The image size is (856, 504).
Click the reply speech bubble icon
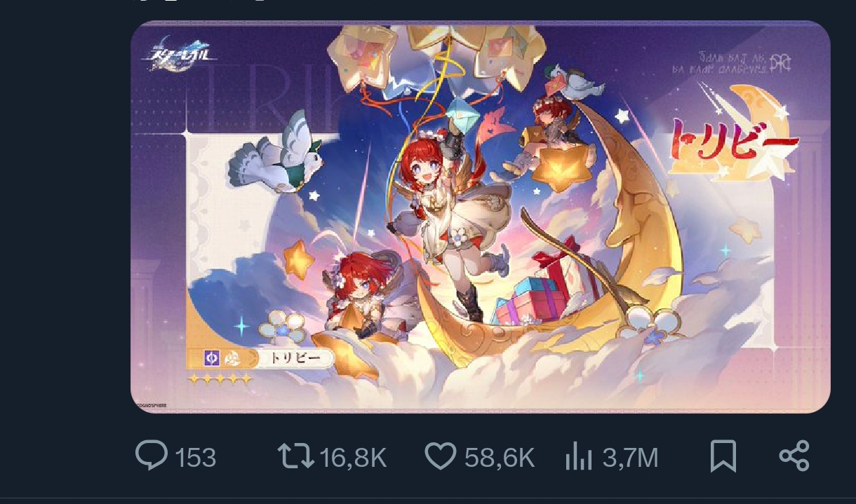point(151,456)
